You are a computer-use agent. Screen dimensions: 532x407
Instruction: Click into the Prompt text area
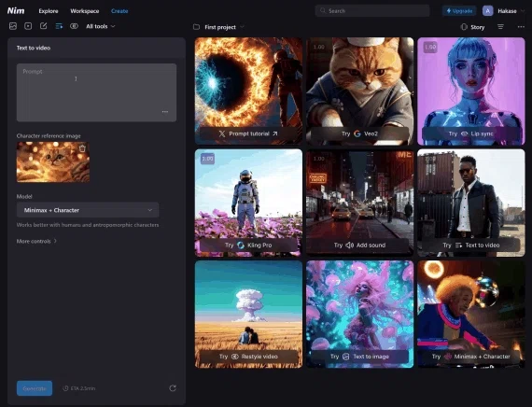[96, 92]
